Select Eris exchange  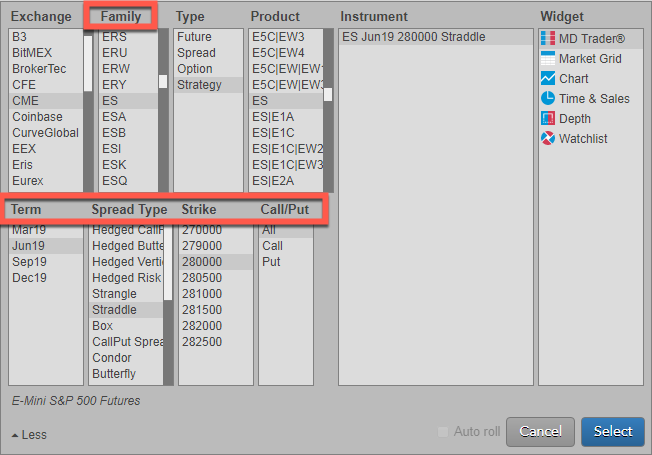click(x=46, y=165)
